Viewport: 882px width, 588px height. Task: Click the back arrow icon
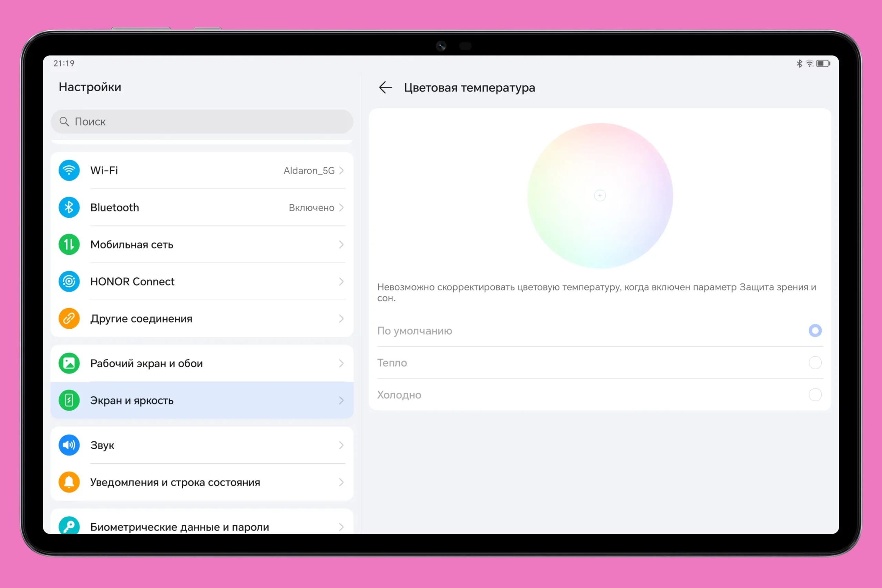(x=385, y=88)
